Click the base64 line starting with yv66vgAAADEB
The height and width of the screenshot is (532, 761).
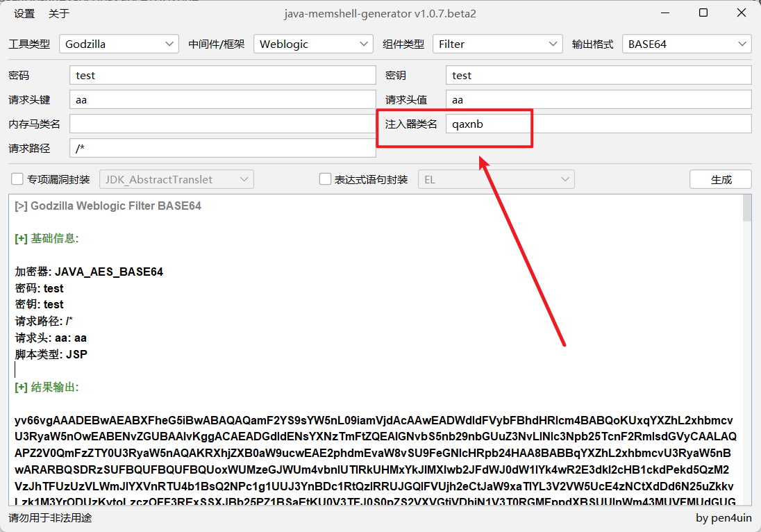374,420
